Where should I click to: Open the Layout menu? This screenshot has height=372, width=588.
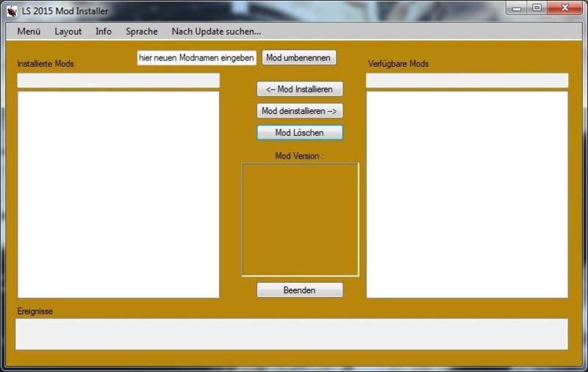(68, 32)
